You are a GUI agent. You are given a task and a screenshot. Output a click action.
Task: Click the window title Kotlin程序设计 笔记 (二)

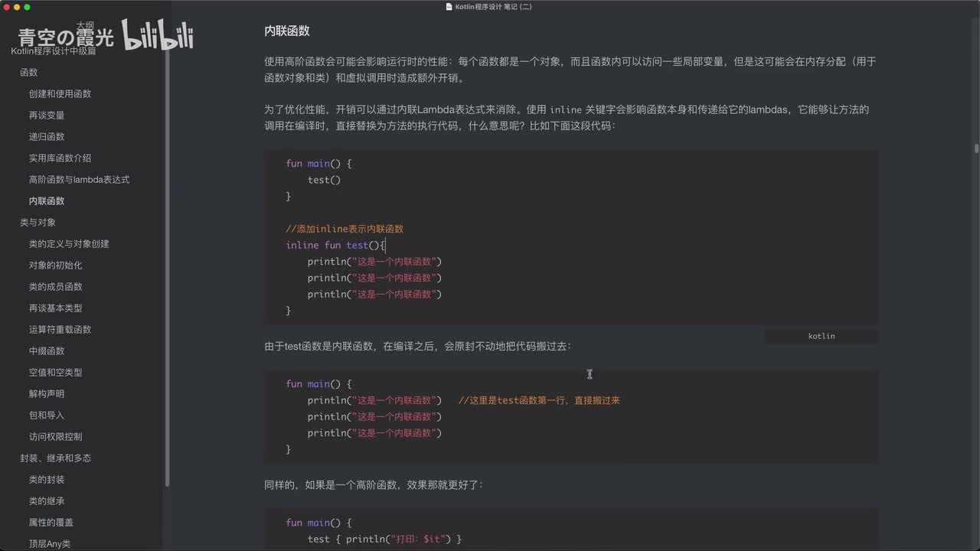(x=493, y=7)
